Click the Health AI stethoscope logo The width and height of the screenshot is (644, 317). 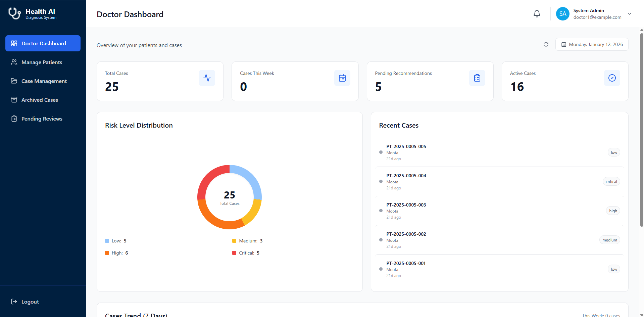(x=14, y=13)
